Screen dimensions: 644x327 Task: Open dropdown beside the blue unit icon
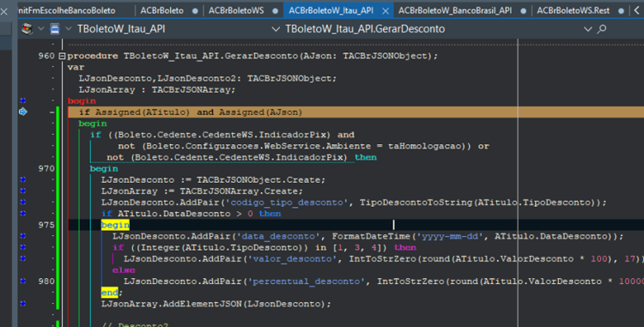click(69, 29)
